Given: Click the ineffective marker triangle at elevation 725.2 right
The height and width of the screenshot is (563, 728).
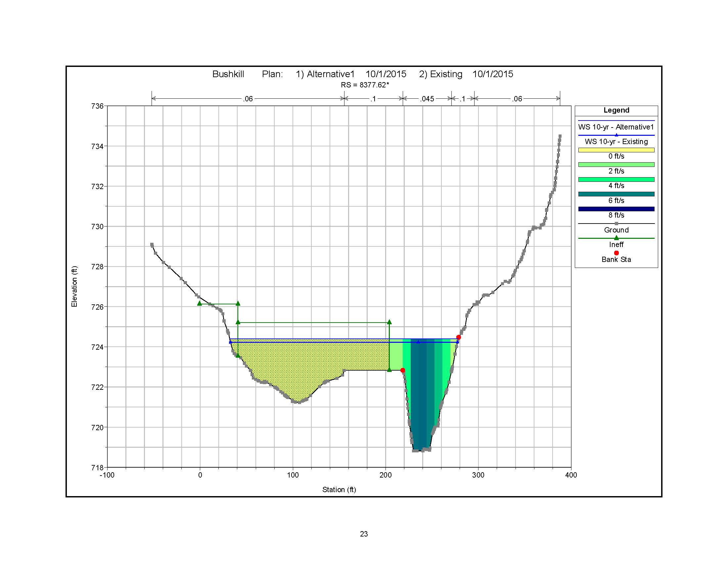Looking at the screenshot, I should [389, 322].
